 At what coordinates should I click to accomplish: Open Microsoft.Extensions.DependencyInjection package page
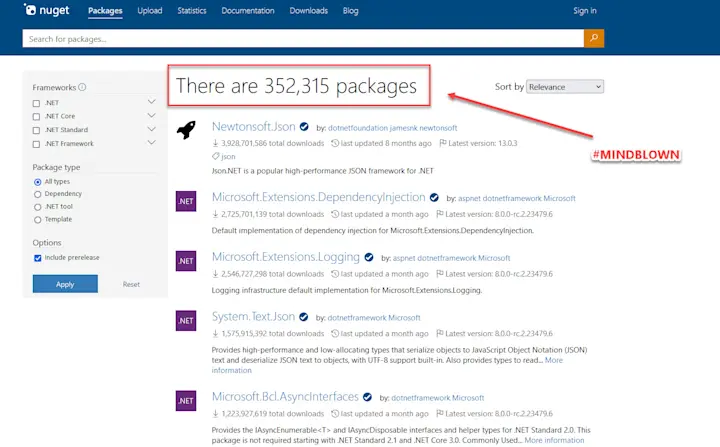pos(319,197)
